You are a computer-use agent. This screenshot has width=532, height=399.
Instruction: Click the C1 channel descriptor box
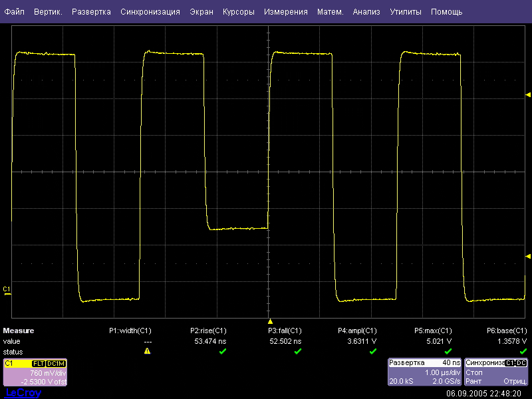click(x=35, y=372)
